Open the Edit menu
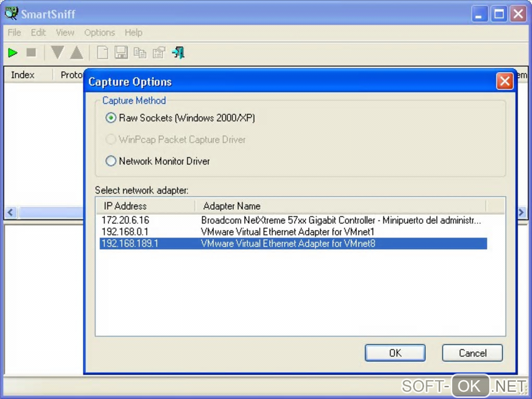The width and height of the screenshot is (532, 399). click(x=38, y=32)
